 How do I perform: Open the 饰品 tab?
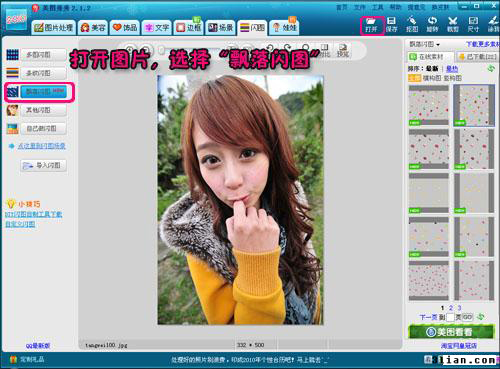(x=125, y=27)
